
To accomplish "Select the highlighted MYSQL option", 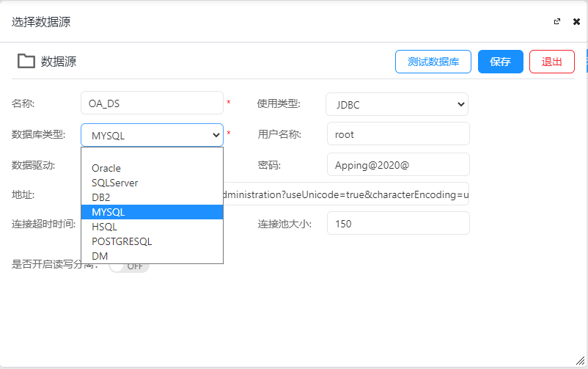I will point(152,212).
